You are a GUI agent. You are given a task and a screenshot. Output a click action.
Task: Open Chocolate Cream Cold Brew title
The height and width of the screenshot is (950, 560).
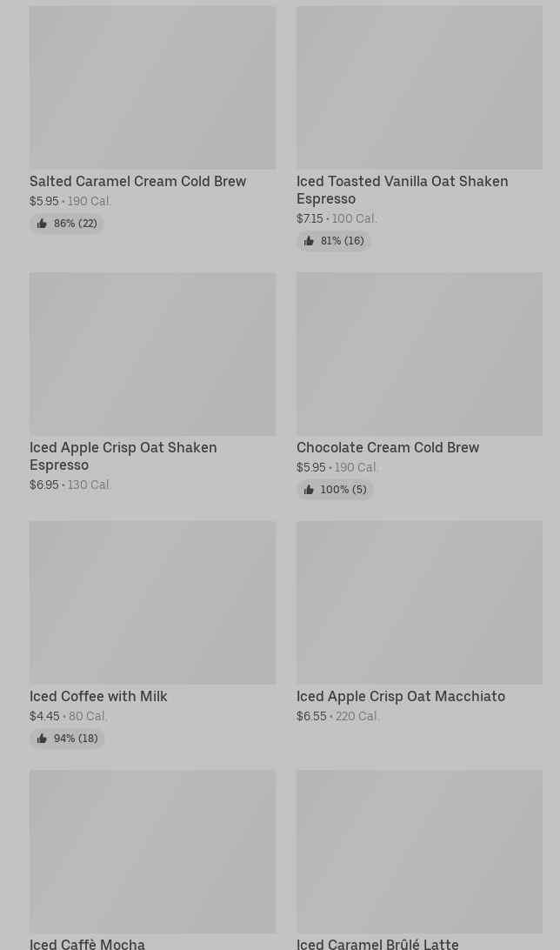[387, 448]
